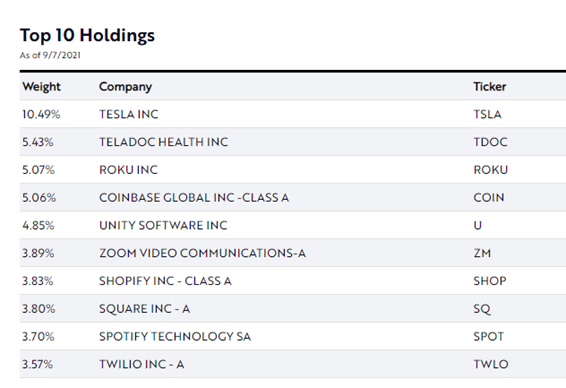566x388 pixels.
Task: Select COINBASE GLOBAL INC -CLASS A
Action: coord(194,197)
